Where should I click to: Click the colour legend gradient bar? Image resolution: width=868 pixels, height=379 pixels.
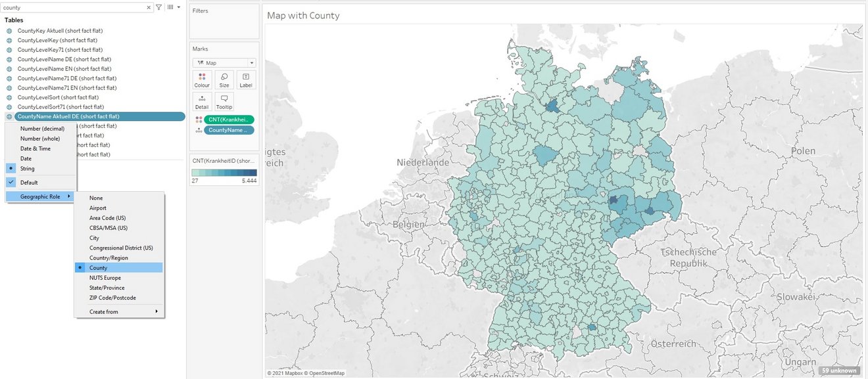(224, 173)
